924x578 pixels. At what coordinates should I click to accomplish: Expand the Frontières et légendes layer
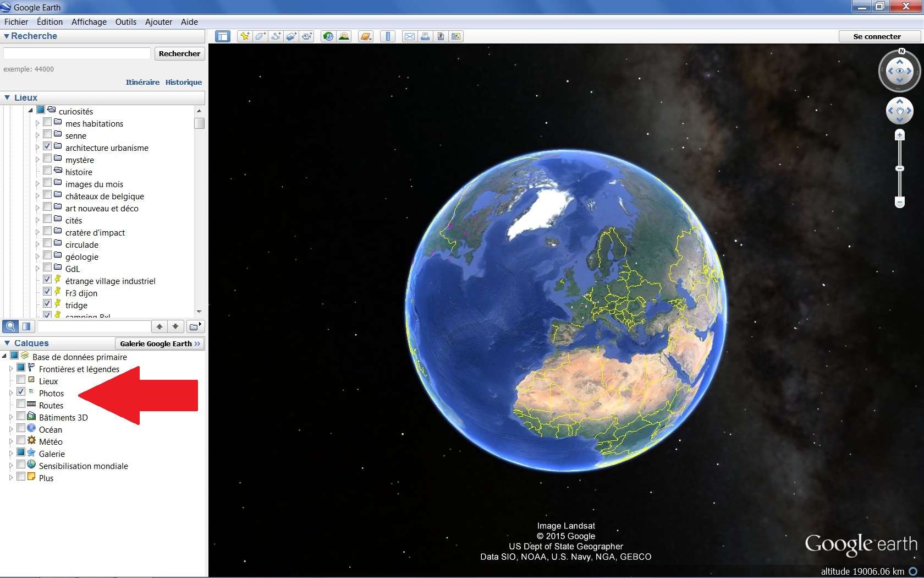(x=11, y=369)
